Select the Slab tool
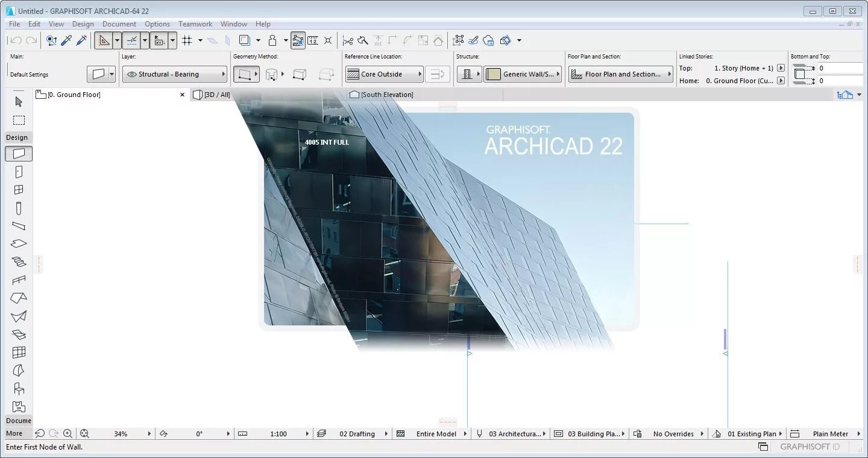 (19, 243)
